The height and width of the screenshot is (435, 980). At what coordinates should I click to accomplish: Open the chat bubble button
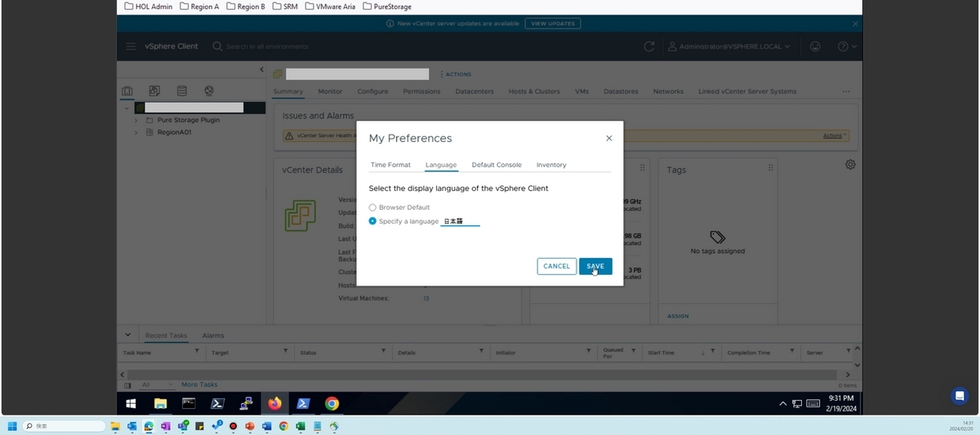tap(960, 396)
